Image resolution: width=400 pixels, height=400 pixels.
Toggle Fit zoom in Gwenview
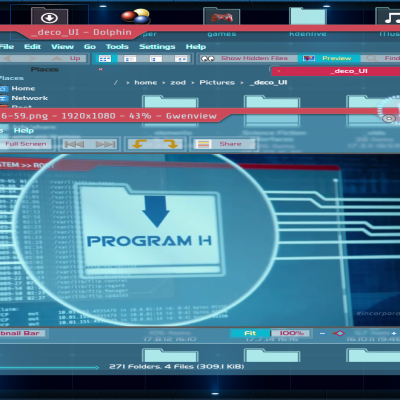[x=250, y=333]
